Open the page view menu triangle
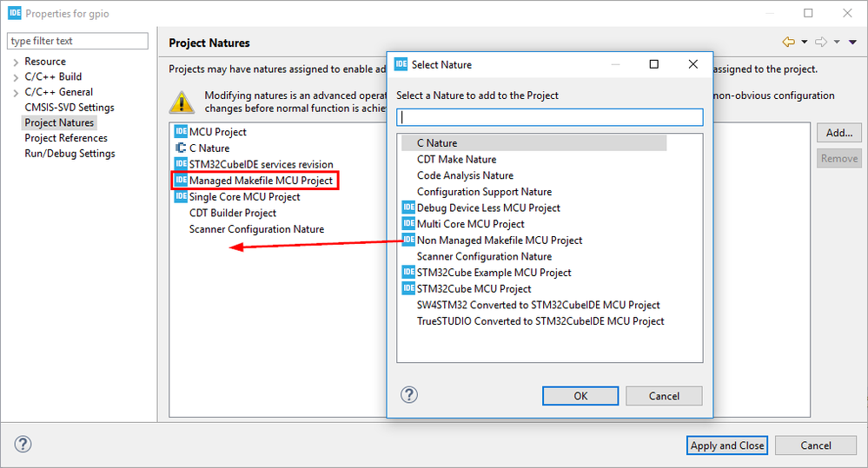The width and height of the screenshot is (868, 468). [852, 42]
